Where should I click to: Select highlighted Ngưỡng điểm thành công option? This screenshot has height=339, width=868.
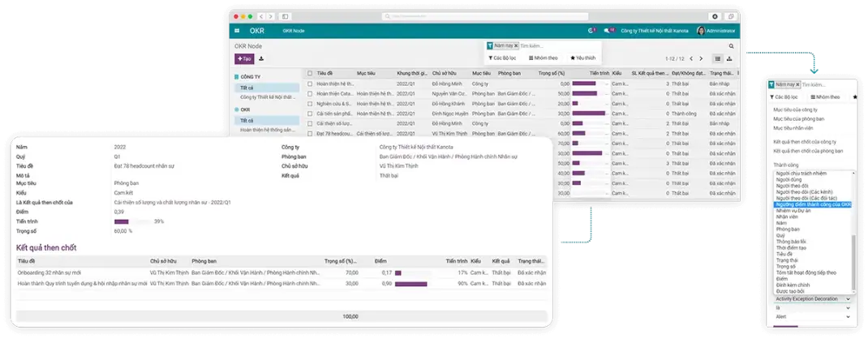click(x=813, y=204)
